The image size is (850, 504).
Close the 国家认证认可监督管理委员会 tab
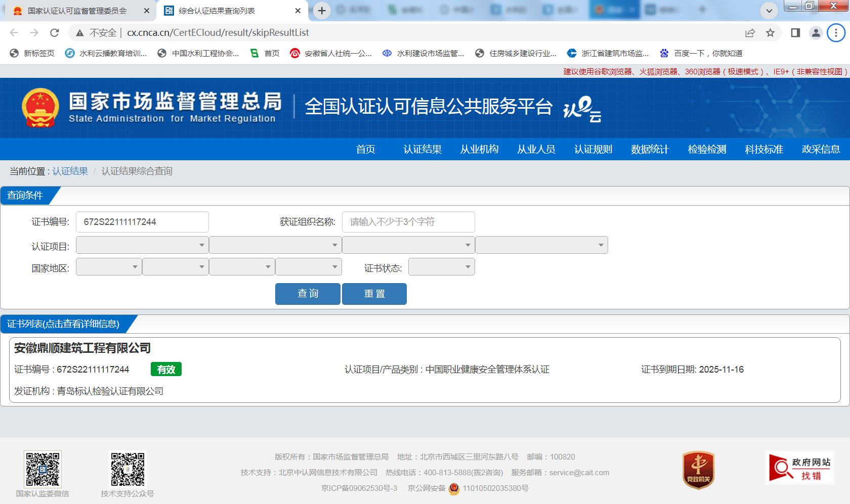pyautogui.click(x=147, y=11)
